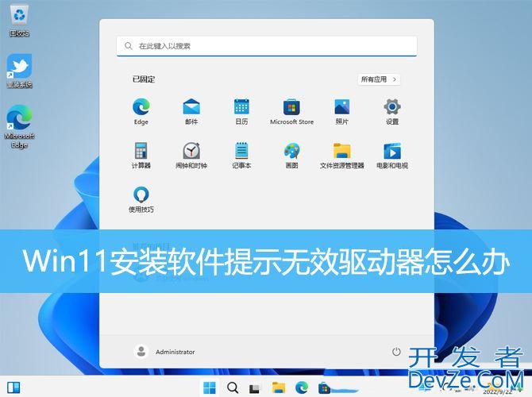532x397 pixels.
Task: Open the 回收站 recycle bin on desktop
Action: [19, 21]
